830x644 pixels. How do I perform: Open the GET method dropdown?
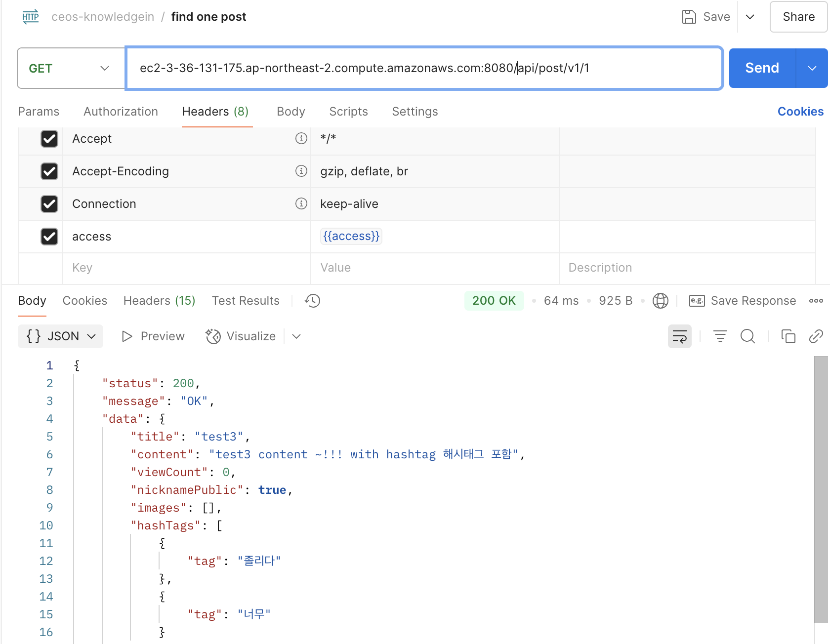click(71, 68)
